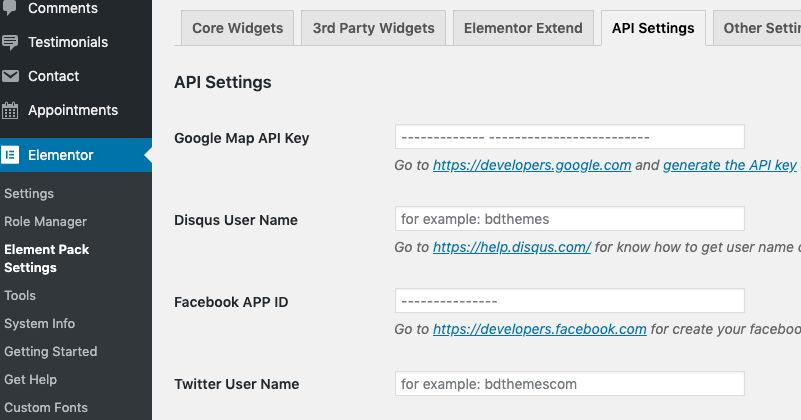The width and height of the screenshot is (801, 420).
Task: Click the Comments speech bubble icon
Action: tap(11, 9)
